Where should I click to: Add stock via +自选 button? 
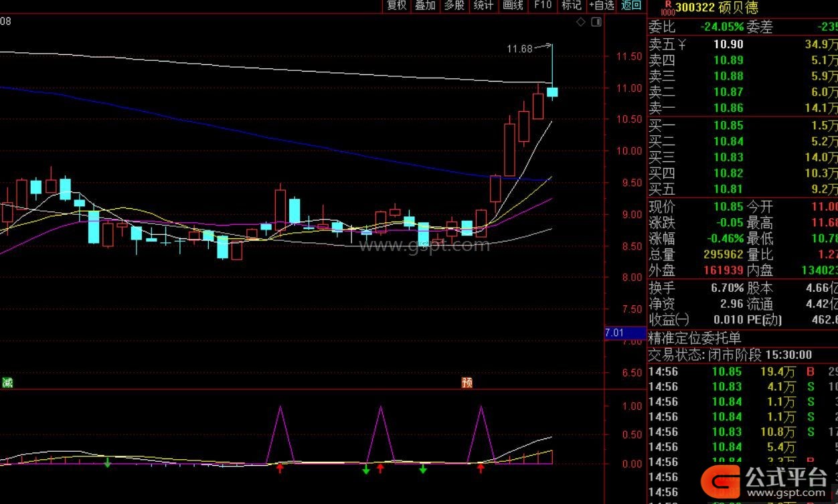601,5
